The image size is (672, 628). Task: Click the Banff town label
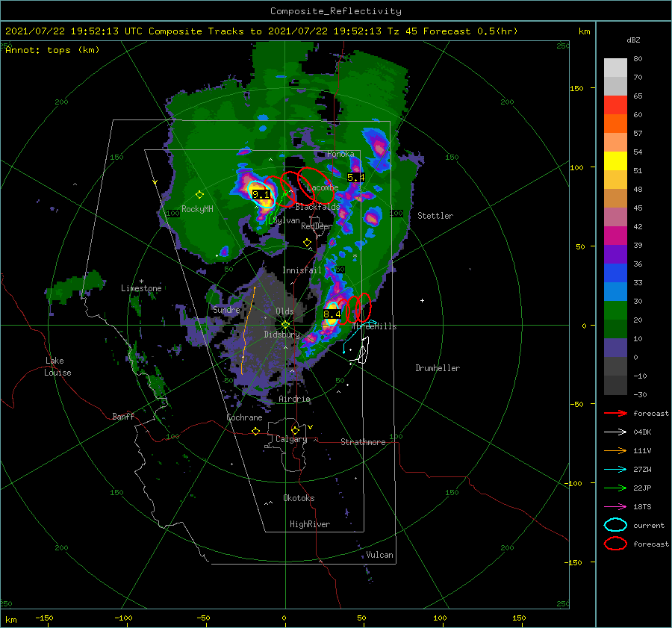tap(123, 417)
